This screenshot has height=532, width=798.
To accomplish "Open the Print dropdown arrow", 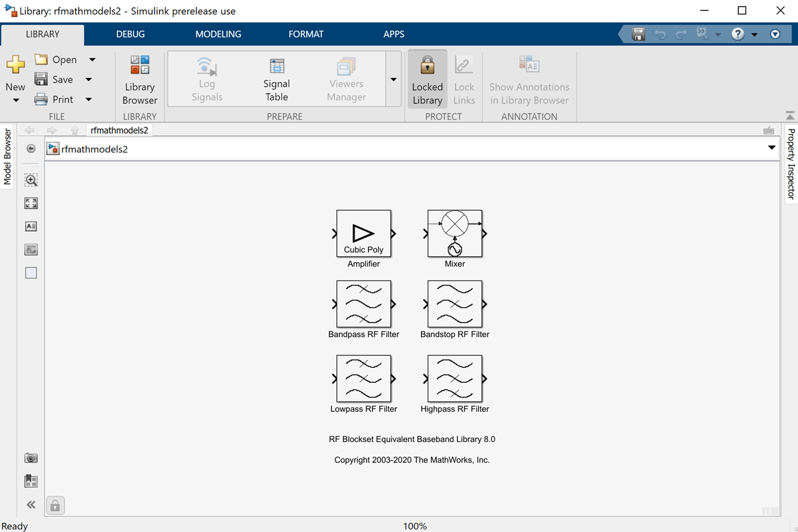I will click(89, 99).
